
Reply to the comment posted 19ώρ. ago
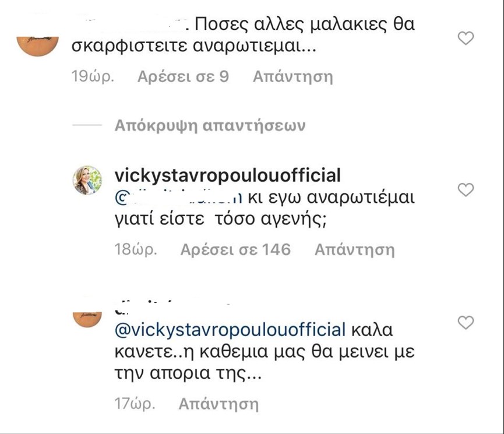click(x=293, y=77)
